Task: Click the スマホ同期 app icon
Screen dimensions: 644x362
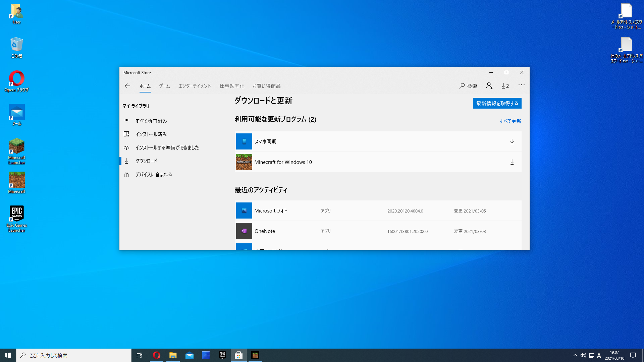Action: (x=244, y=141)
